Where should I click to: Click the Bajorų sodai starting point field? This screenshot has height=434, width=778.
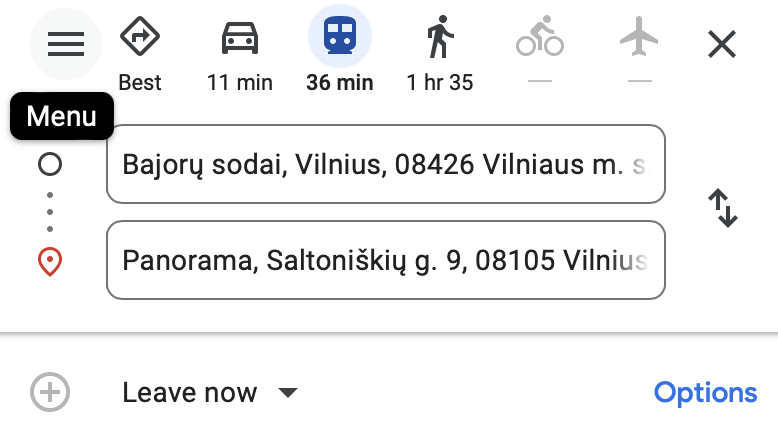pyautogui.click(x=385, y=164)
